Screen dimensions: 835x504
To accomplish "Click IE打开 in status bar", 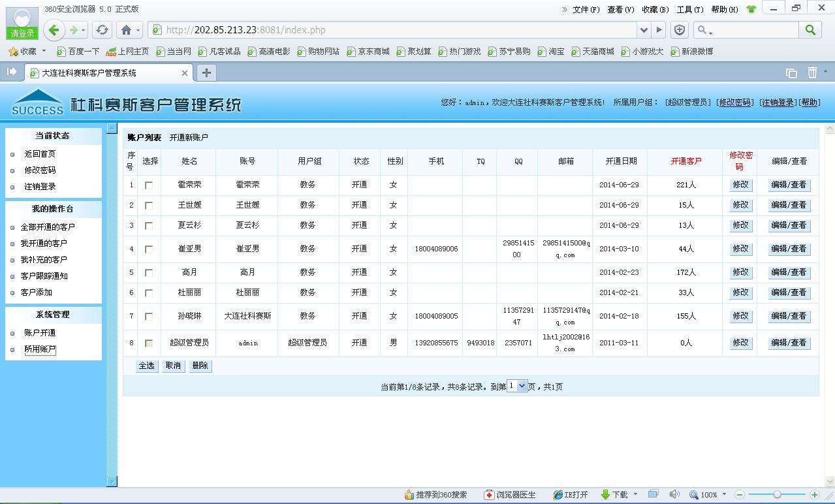I will [571, 495].
